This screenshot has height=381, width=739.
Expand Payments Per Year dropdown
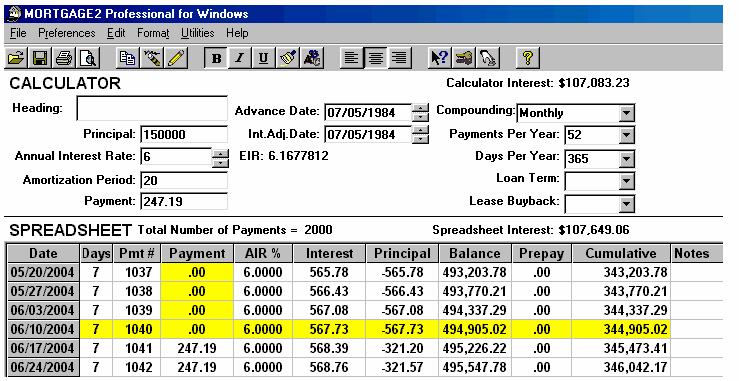tap(626, 135)
